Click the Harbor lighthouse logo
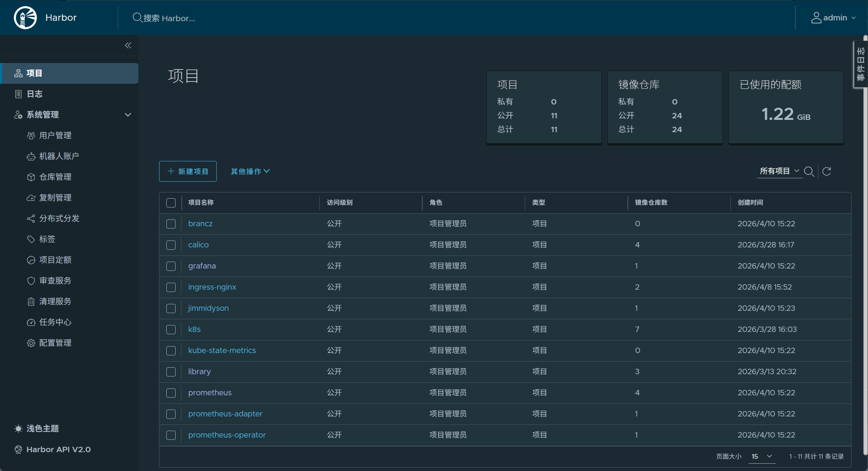The height and width of the screenshot is (471, 868). (25, 18)
